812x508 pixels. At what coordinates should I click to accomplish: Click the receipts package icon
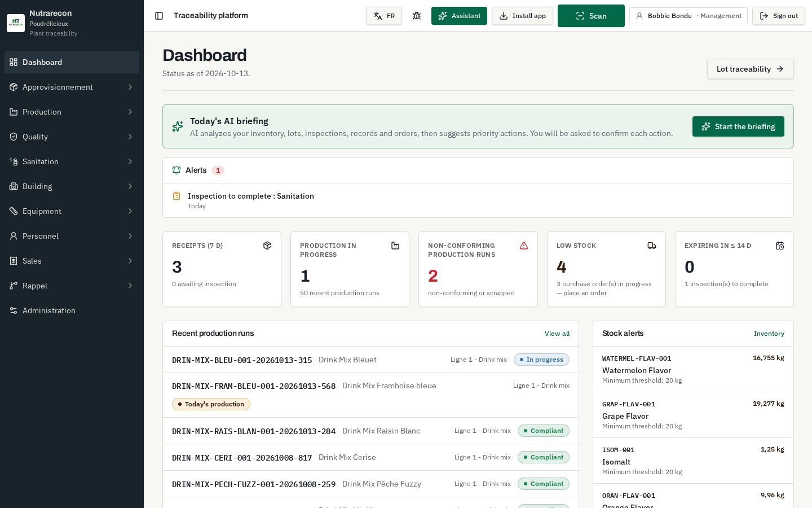pos(267,246)
